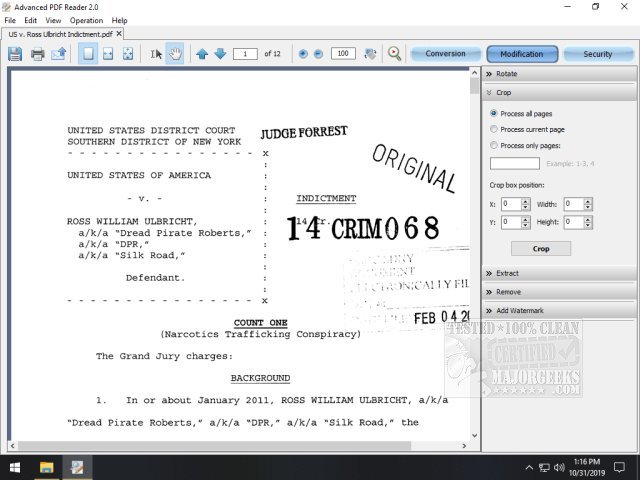Close the US v. Ross Ulbricht Indictment tab
The height and width of the screenshot is (480, 640).
click(x=119, y=34)
